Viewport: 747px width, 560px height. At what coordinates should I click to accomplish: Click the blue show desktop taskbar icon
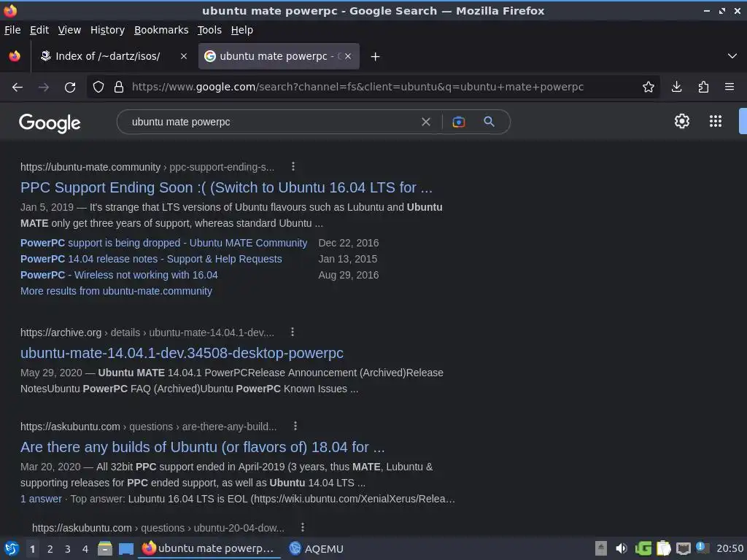(125, 548)
